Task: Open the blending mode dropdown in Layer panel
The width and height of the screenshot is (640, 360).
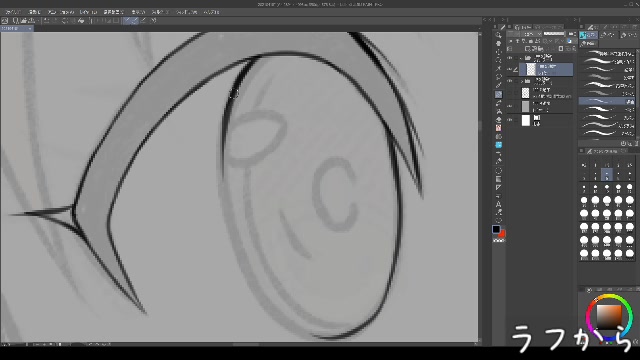Action: [530, 34]
